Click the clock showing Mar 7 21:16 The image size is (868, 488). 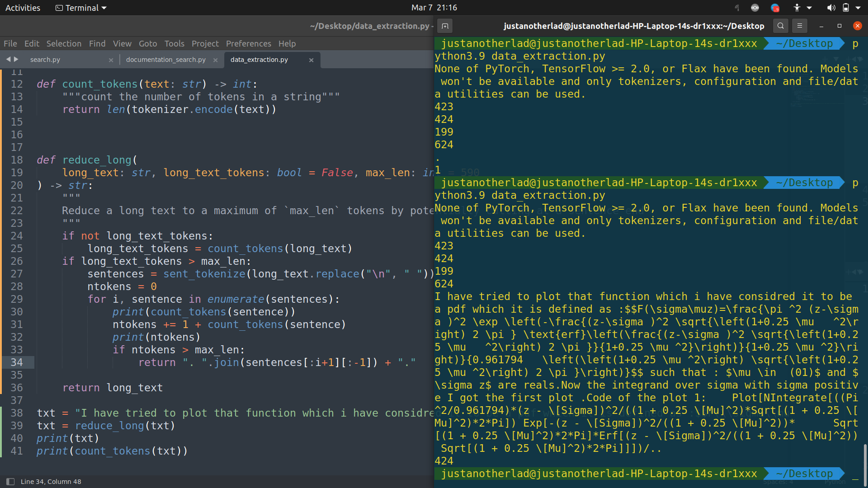pos(434,7)
